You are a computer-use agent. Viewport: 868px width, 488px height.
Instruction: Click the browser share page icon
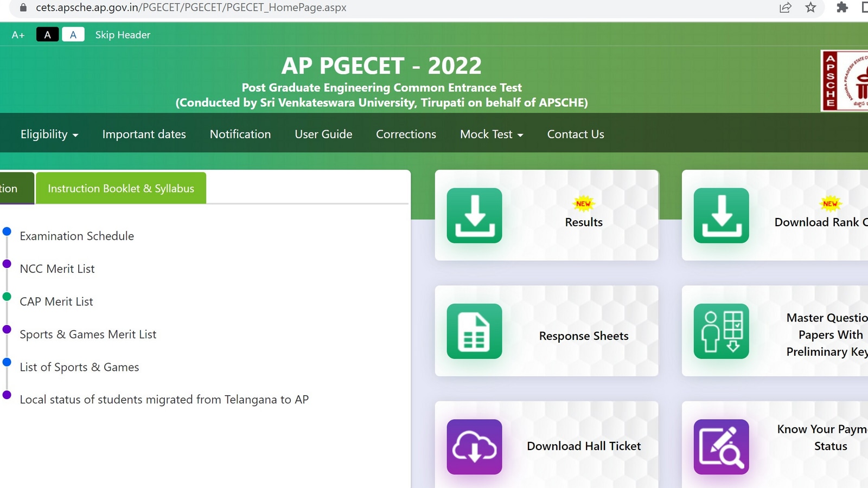(x=785, y=8)
